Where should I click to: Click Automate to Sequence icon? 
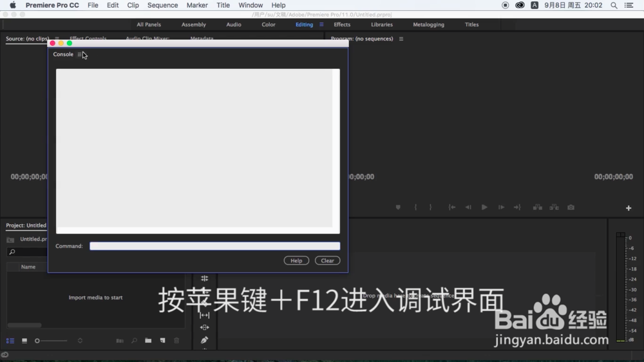120,341
